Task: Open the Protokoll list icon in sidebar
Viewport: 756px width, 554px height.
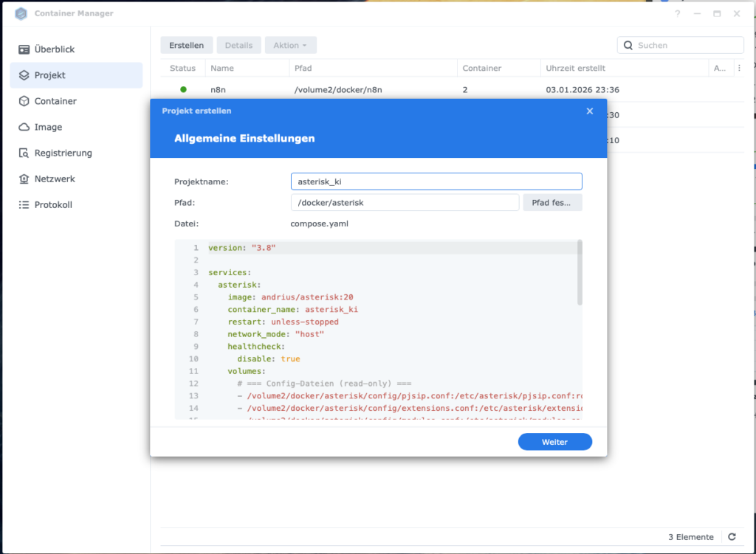Action: (24, 204)
